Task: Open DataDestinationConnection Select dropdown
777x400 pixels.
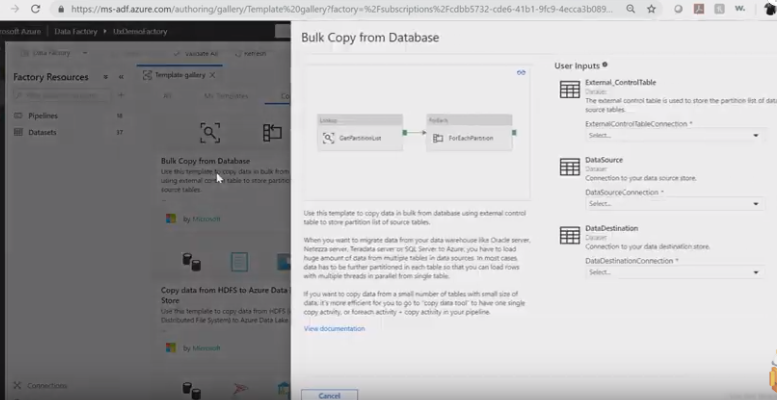Action: [x=674, y=272]
